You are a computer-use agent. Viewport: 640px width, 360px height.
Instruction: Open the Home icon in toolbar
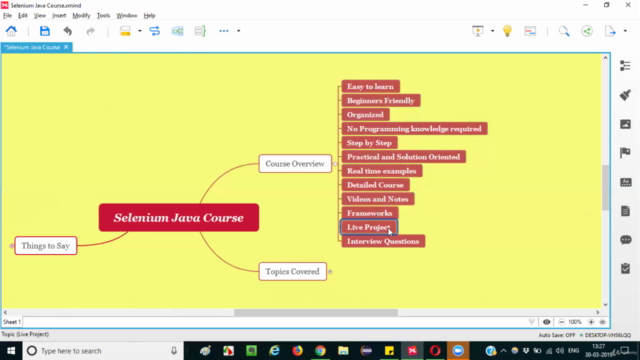click(11, 31)
